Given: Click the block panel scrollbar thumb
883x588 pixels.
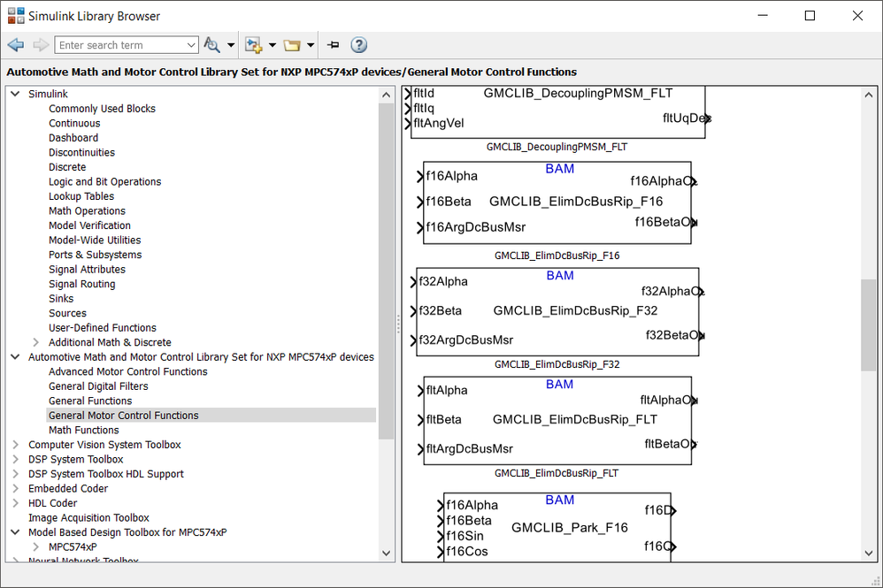Looking at the screenshot, I should [x=868, y=325].
